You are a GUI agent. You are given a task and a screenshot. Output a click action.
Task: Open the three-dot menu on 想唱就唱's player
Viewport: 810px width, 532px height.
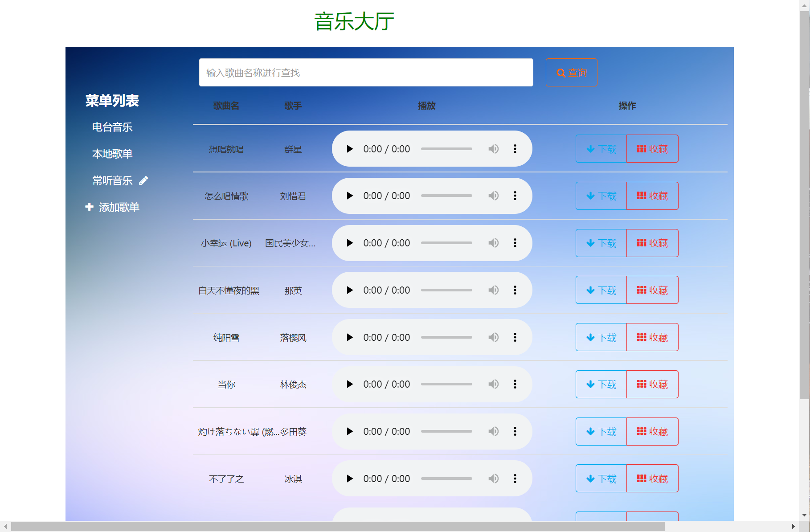[515, 149]
